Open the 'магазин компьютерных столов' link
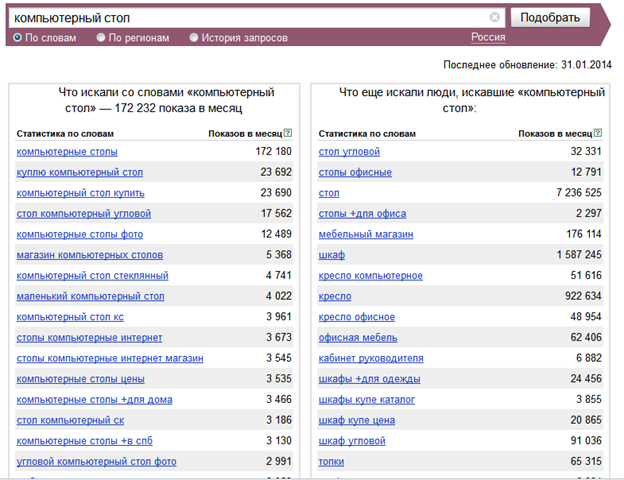Viewport: 624px width, 480px height. point(90,255)
